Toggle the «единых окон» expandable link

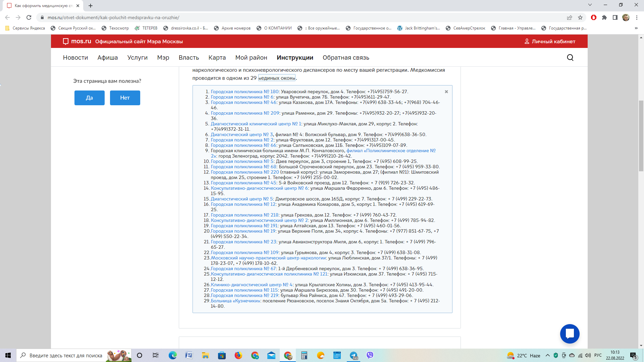coord(277,78)
